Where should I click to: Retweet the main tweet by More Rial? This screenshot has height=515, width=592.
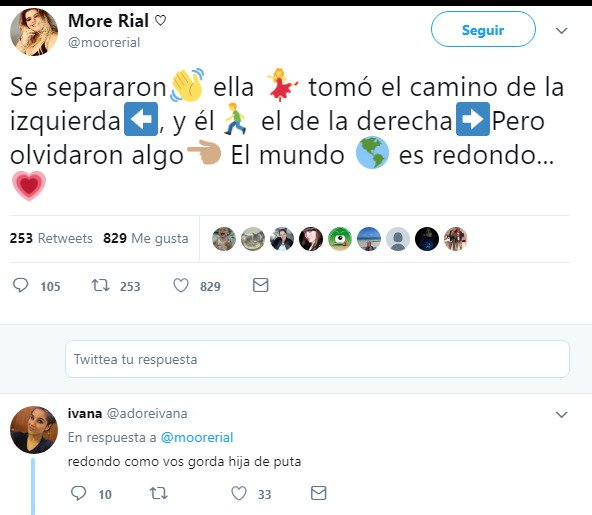[x=100, y=285]
